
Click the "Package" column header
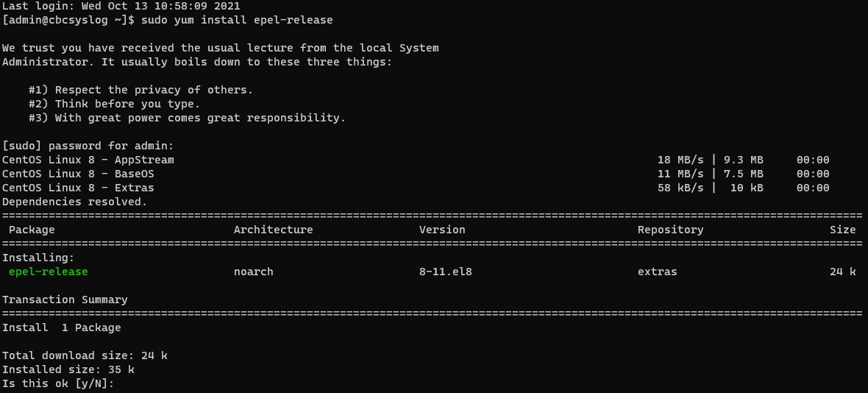[32, 230]
